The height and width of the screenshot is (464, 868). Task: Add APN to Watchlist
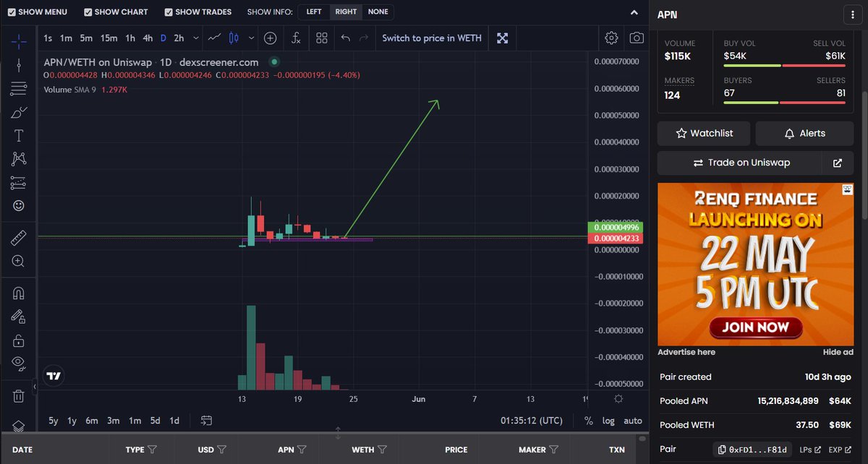click(704, 134)
